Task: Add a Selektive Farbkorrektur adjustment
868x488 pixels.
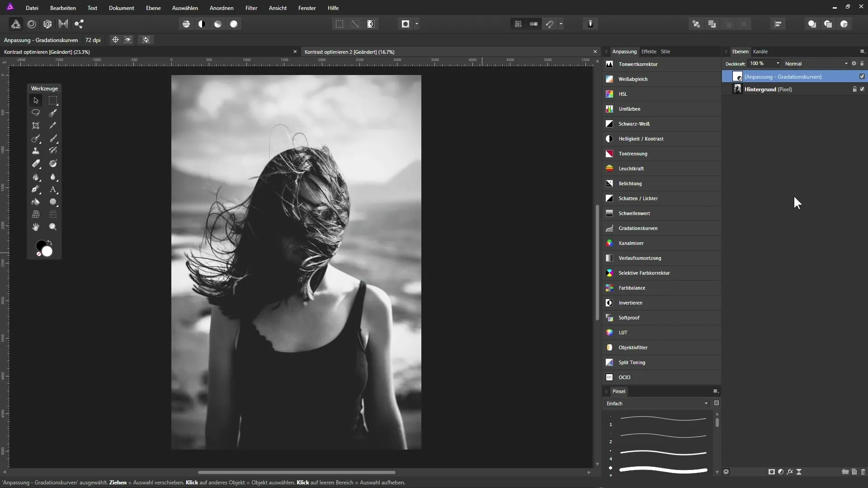Action: (662, 273)
